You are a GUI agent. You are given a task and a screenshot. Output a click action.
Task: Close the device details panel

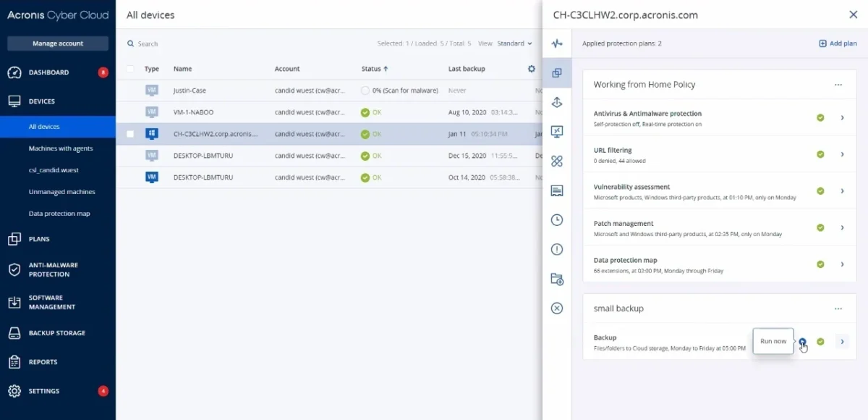click(853, 14)
